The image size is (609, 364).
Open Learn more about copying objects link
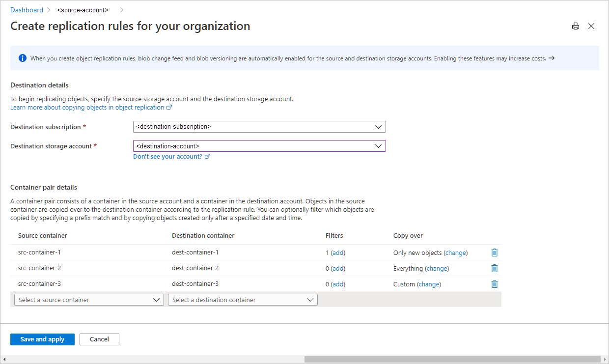point(87,107)
